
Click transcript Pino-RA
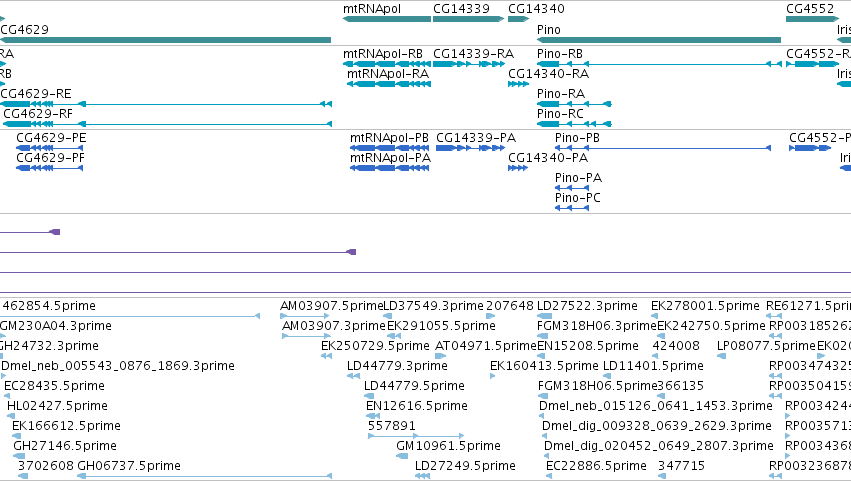(x=561, y=94)
